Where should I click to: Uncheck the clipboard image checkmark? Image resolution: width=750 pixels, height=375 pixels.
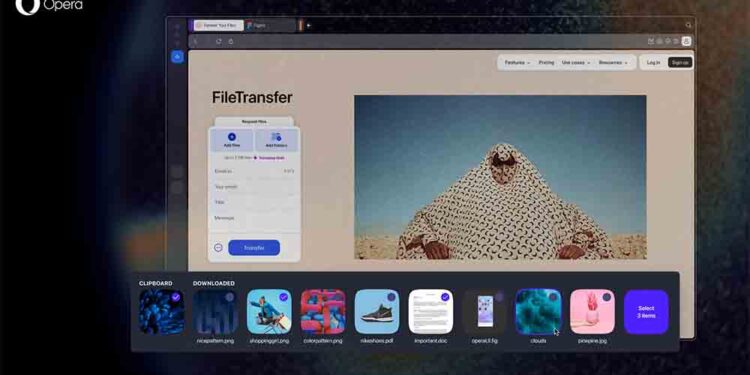pos(176,297)
